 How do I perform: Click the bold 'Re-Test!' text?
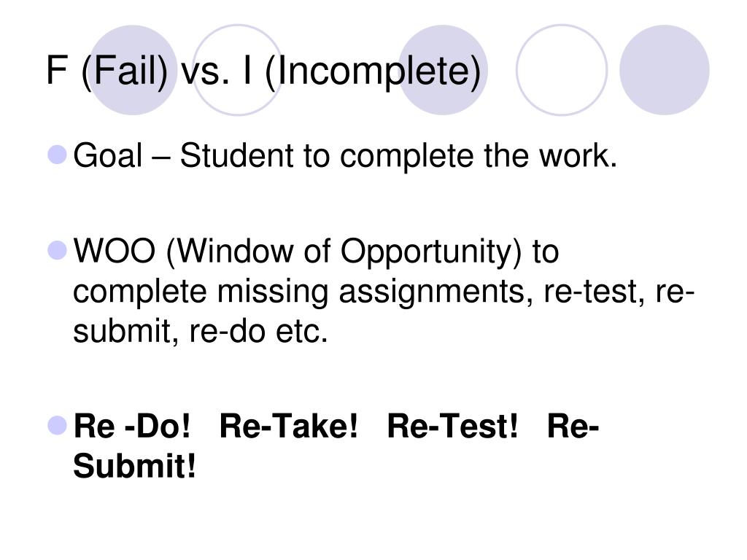(x=452, y=426)
